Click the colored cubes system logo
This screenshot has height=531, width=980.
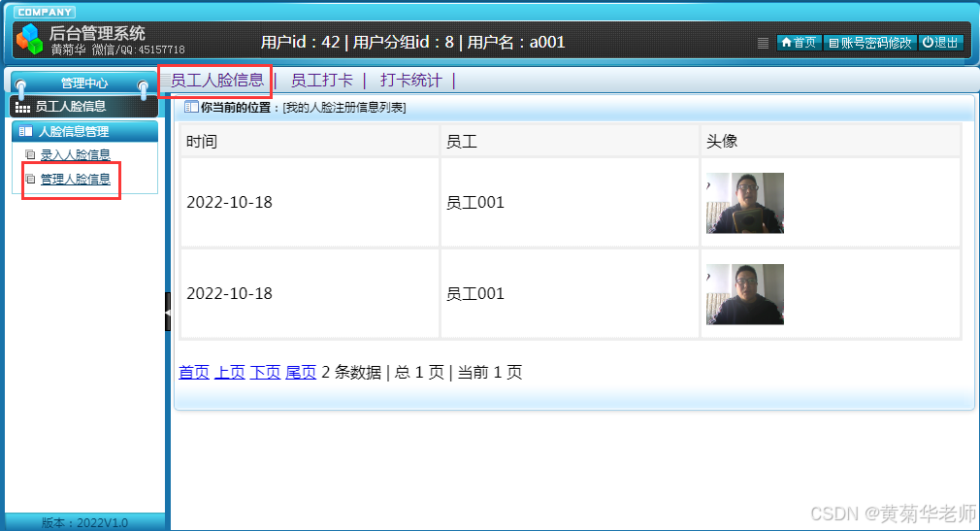click(29, 40)
